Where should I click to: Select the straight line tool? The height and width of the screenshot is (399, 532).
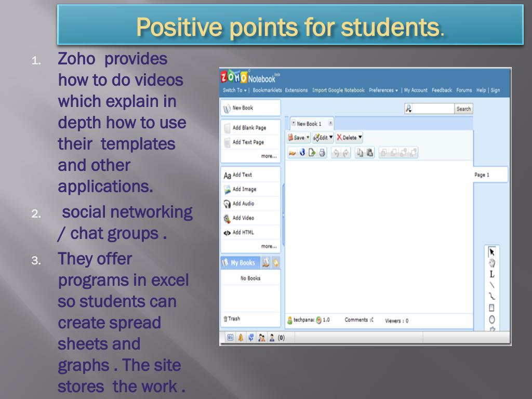(x=492, y=285)
